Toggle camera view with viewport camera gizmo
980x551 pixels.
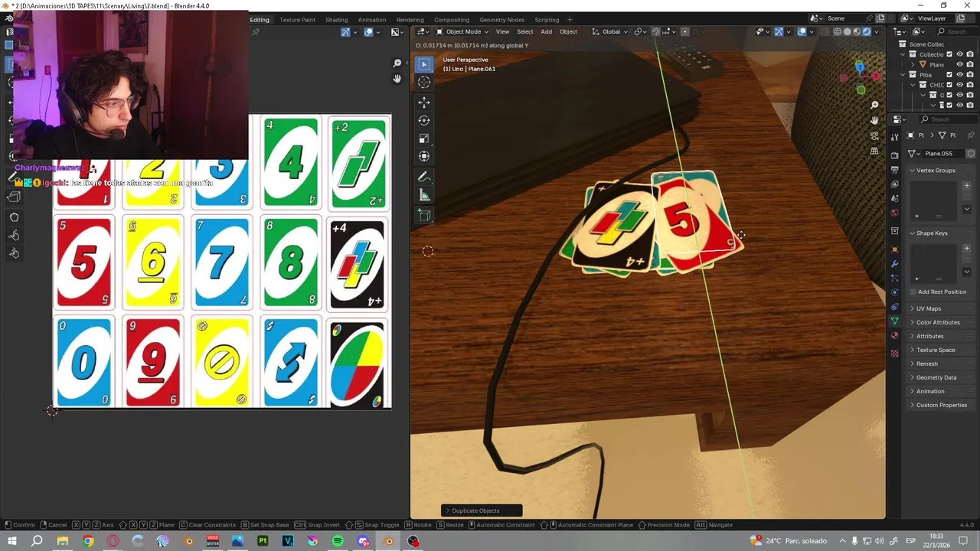(874, 136)
